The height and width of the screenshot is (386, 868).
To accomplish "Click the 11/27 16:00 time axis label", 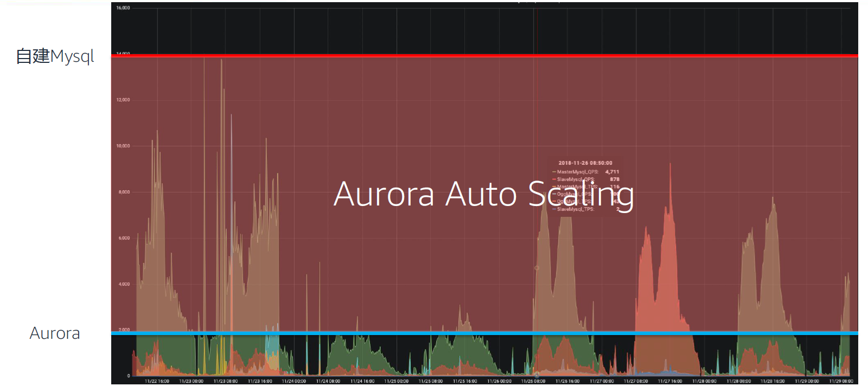I will (x=670, y=381).
